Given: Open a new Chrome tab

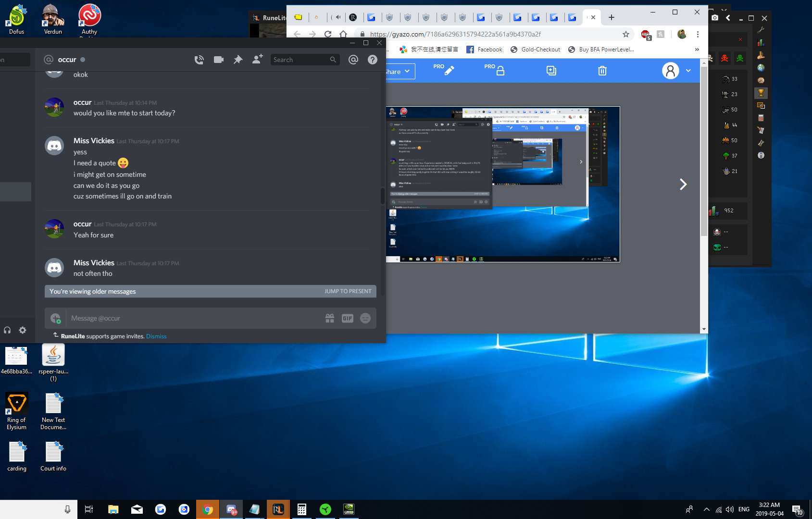Looking at the screenshot, I should 612,17.
